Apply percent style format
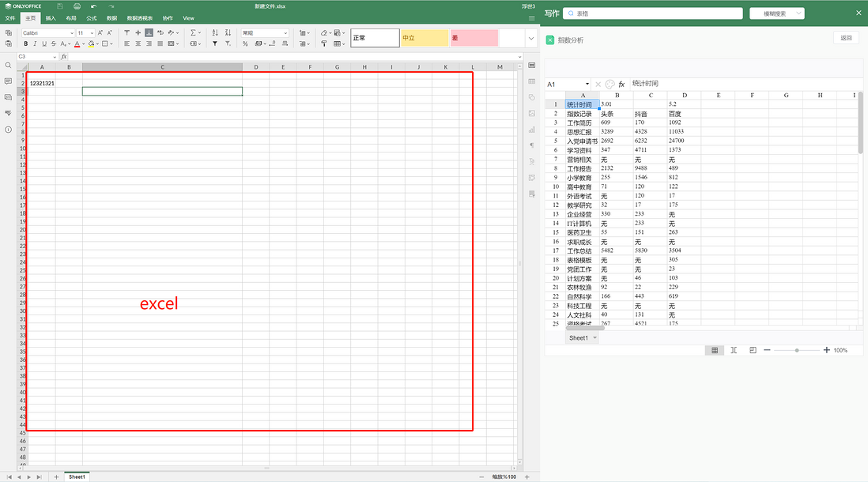 [x=245, y=43]
